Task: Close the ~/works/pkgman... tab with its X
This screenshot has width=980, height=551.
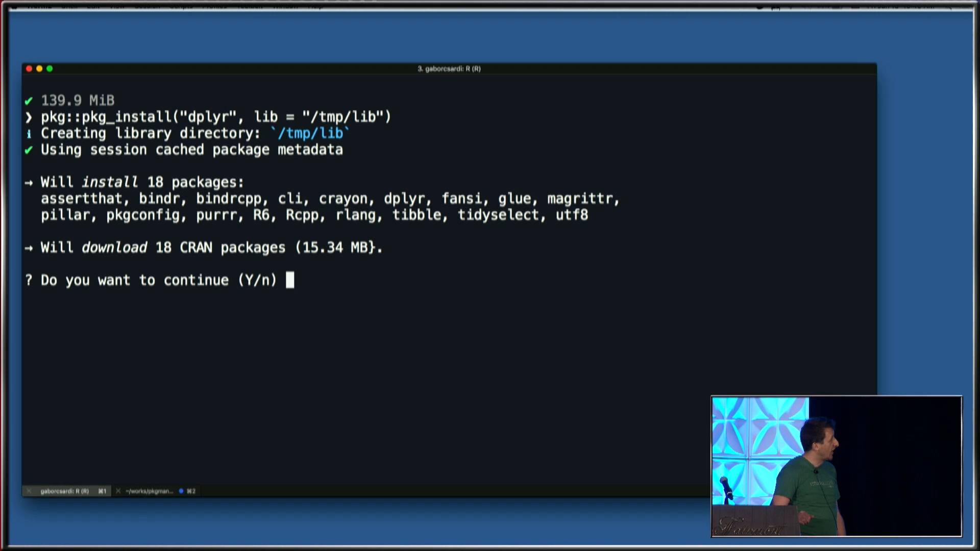Action: pos(118,491)
